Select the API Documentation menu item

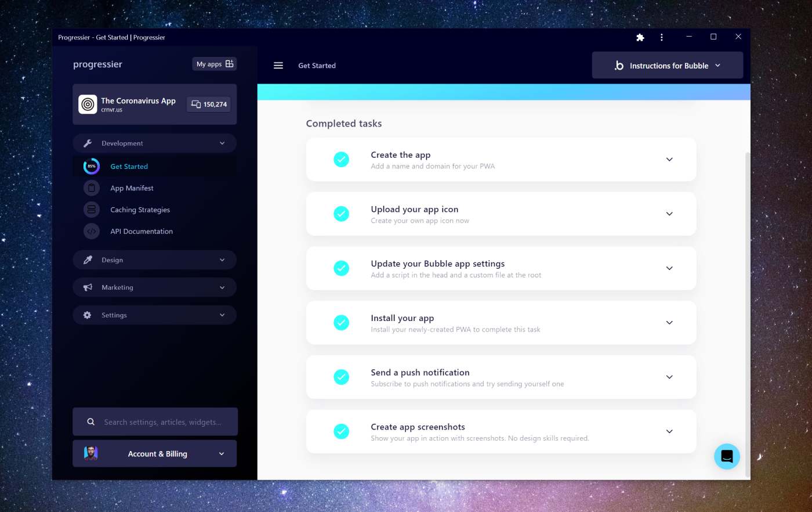coord(142,231)
